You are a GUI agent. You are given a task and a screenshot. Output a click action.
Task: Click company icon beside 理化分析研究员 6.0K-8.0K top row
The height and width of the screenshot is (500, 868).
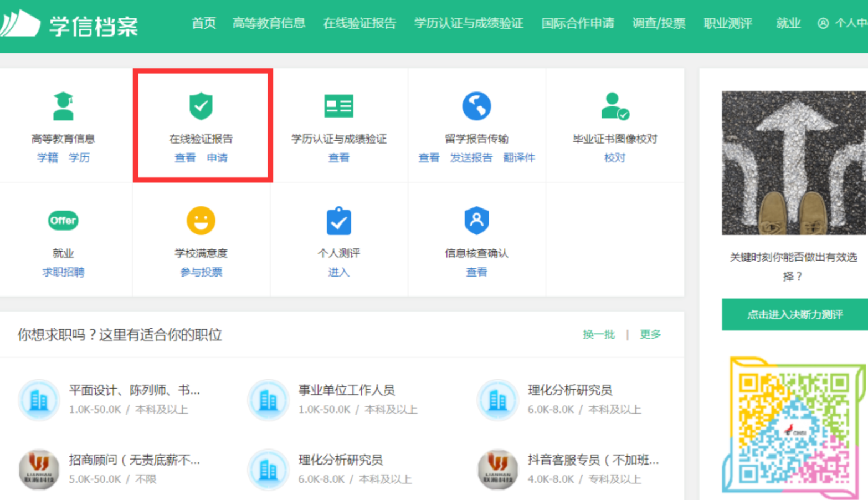[x=497, y=400]
